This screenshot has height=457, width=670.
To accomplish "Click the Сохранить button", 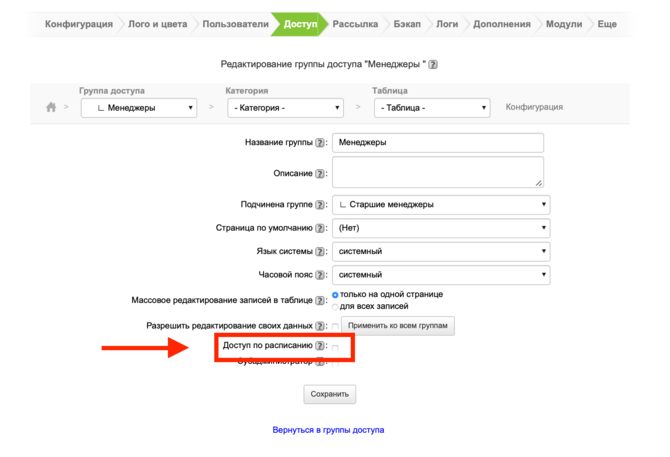I will (329, 394).
